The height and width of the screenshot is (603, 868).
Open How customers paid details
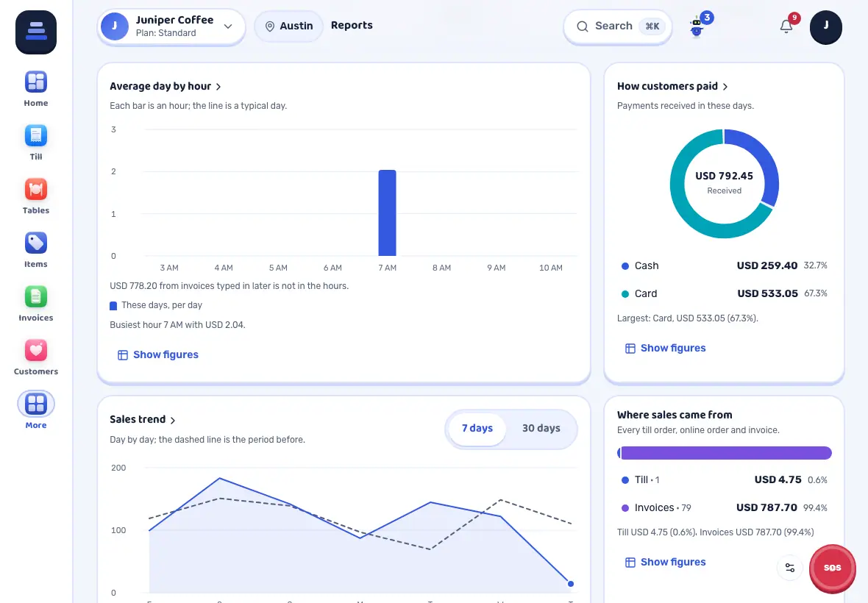pyautogui.click(x=672, y=86)
